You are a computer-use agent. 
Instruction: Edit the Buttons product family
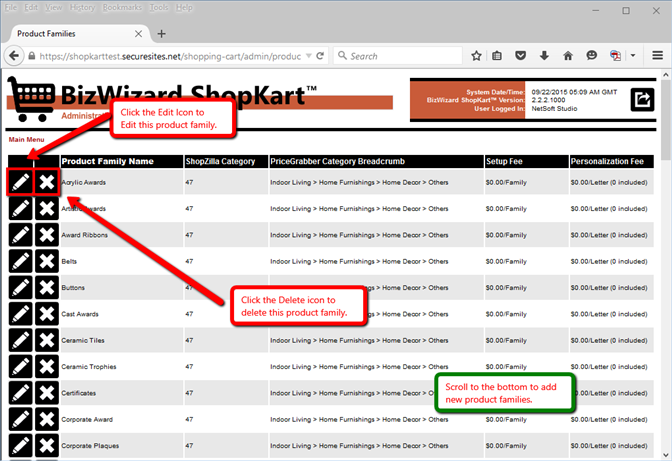(21, 287)
